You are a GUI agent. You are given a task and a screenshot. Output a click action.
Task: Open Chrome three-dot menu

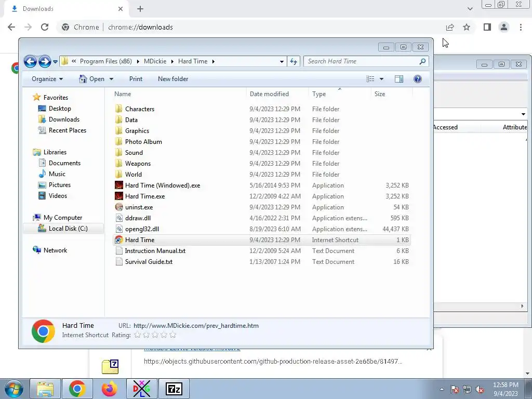tap(521, 27)
